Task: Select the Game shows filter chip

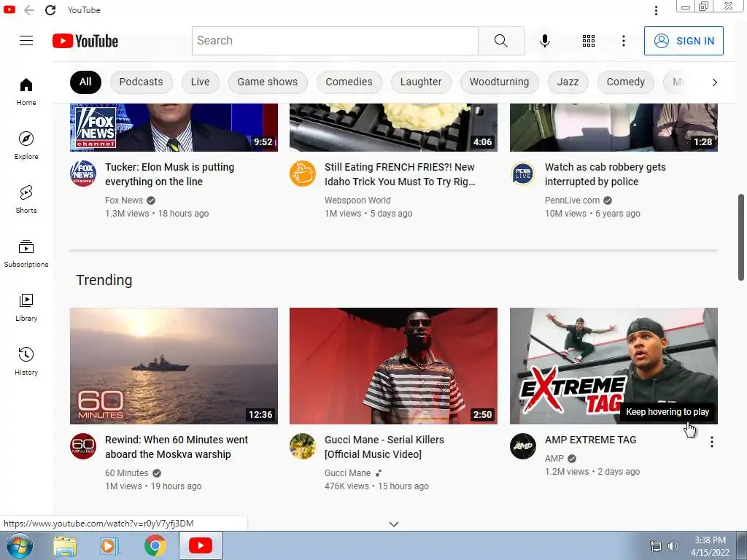Action: [x=267, y=82]
